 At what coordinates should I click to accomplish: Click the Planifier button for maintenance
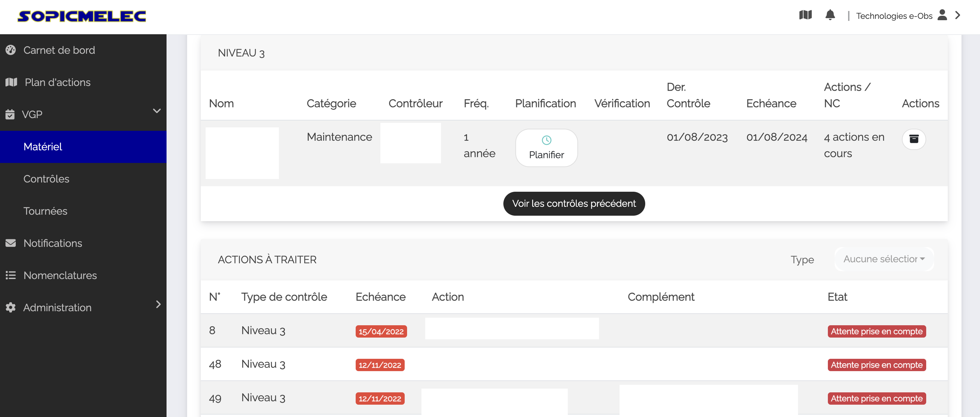(547, 146)
